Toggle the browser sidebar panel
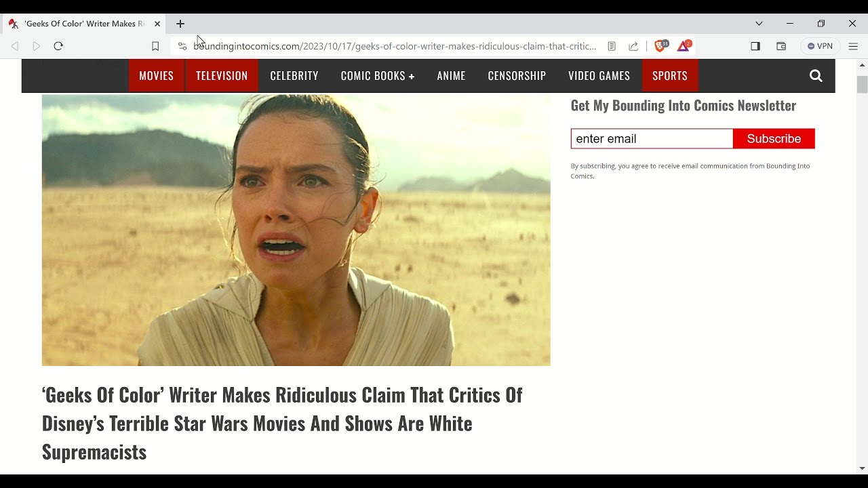This screenshot has height=488, width=868. click(x=755, y=46)
